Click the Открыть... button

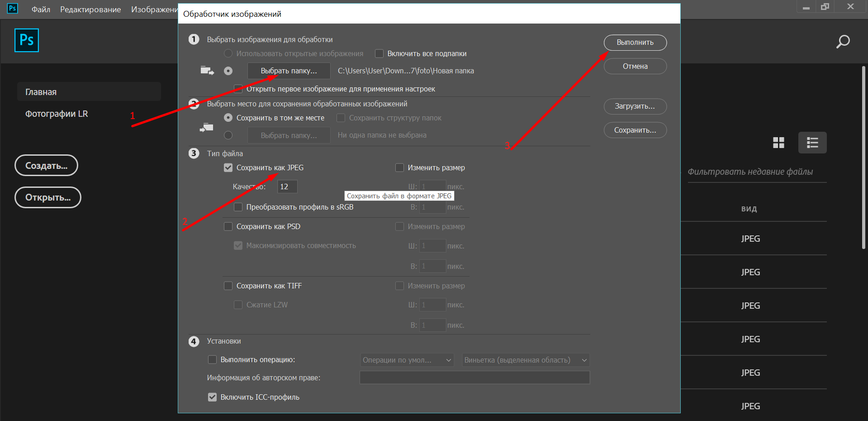pos(48,197)
